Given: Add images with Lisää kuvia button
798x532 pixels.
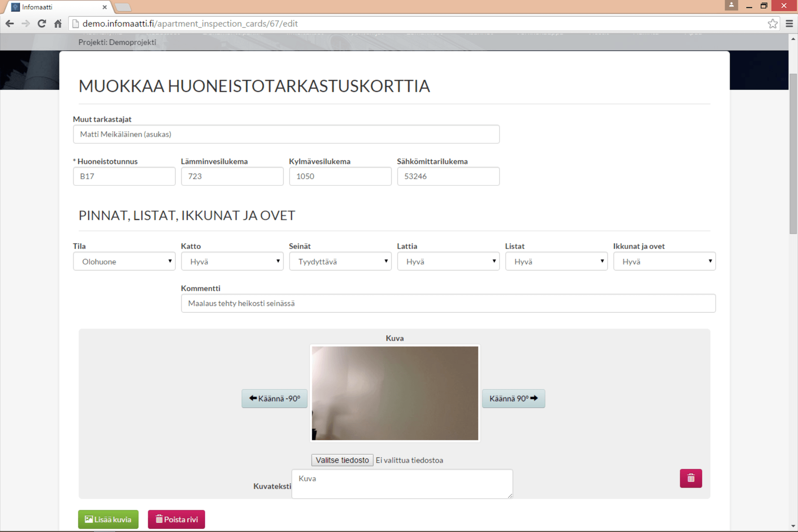Looking at the screenshot, I should (x=108, y=520).
